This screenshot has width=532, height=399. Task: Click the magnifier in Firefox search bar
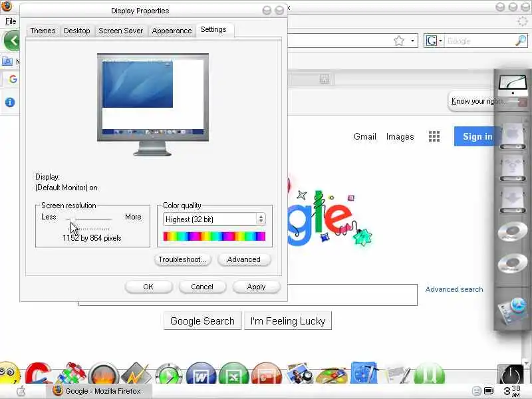521,41
